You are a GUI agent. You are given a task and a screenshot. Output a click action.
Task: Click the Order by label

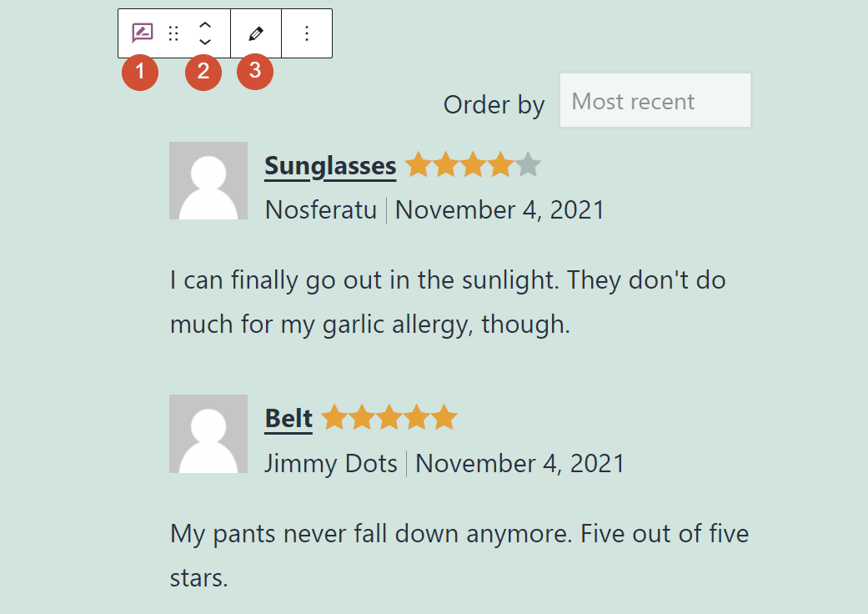tap(494, 104)
